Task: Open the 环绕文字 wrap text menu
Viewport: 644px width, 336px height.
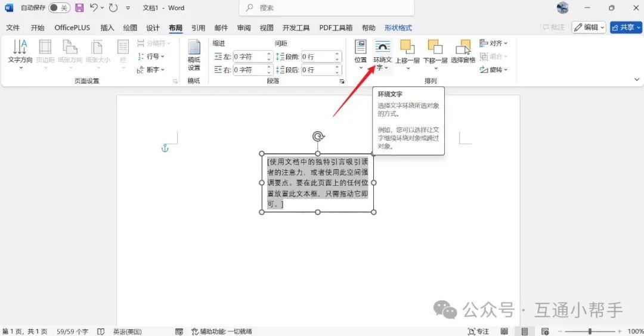Action: [x=382, y=55]
